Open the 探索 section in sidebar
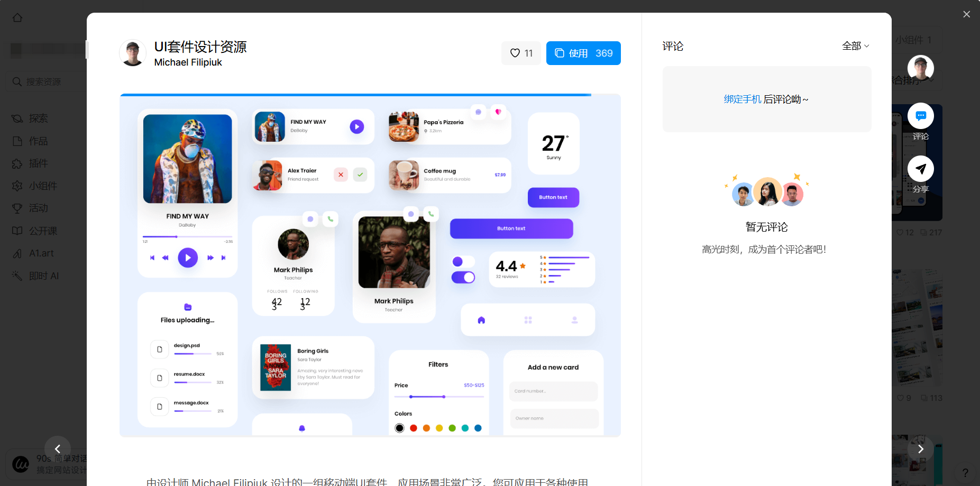Image resolution: width=980 pixels, height=486 pixels. coord(30,118)
